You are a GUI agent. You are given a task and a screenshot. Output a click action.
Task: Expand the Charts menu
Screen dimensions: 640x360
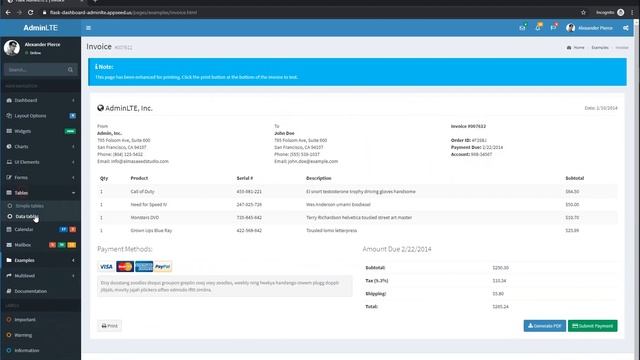[40, 147]
